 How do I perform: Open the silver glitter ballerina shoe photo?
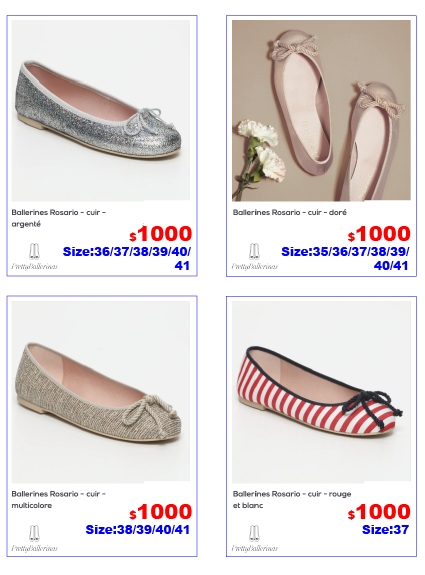point(101,110)
